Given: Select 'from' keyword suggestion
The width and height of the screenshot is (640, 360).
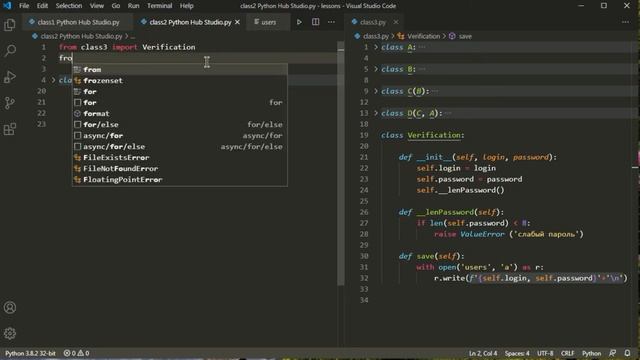Looking at the screenshot, I should coord(180,70).
